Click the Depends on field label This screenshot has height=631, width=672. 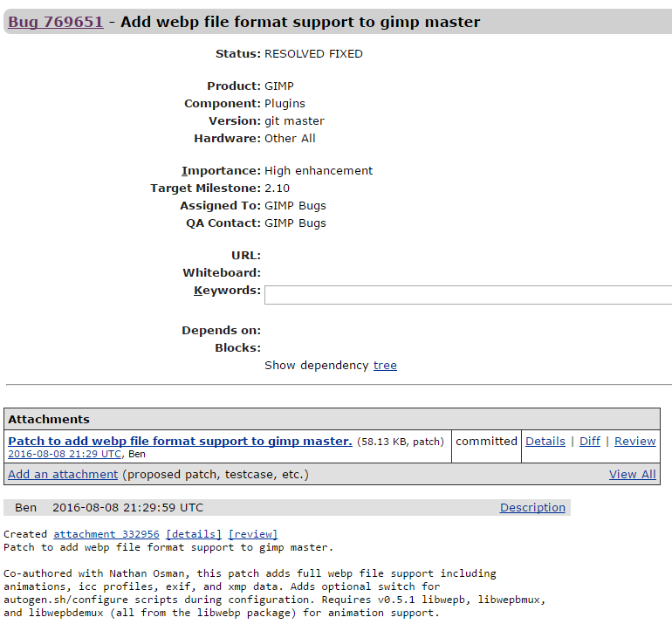[x=221, y=331]
